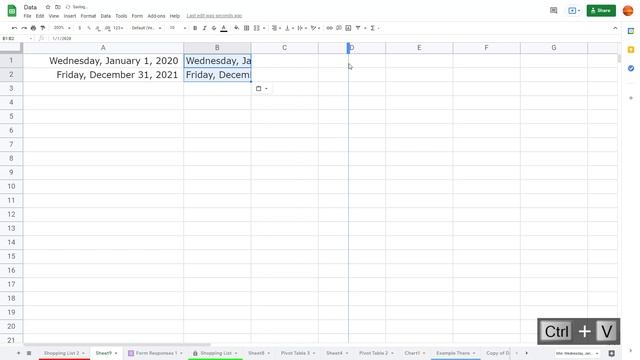The image size is (640, 360).
Task: Select column A header
Action: [x=103, y=48]
